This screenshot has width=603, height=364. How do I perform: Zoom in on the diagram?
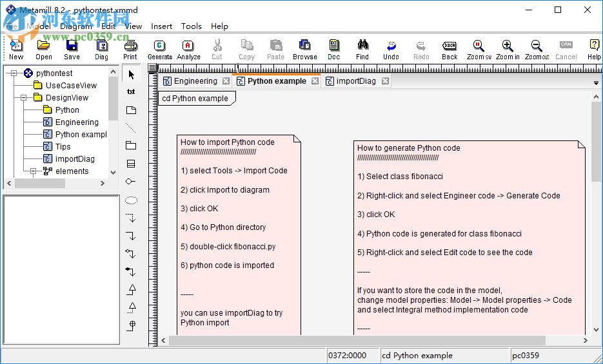coord(508,50)
